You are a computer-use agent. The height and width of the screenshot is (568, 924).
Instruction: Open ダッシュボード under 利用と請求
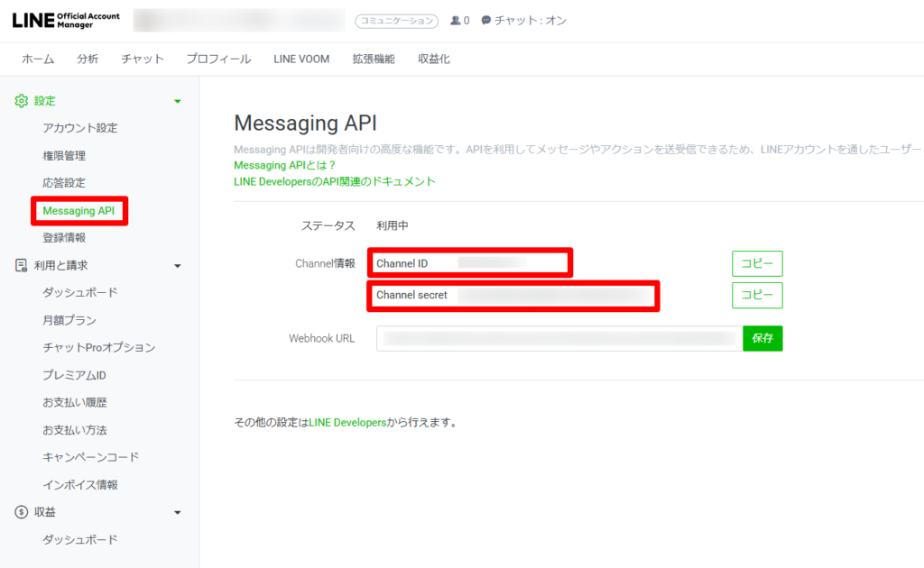[80, 292]
